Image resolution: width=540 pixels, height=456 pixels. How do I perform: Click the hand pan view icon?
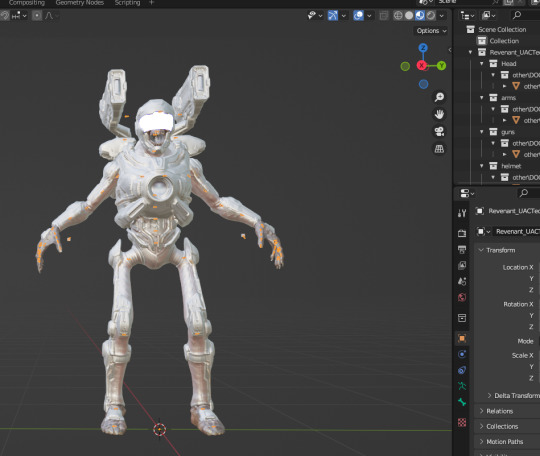click(x=439, y=114)
